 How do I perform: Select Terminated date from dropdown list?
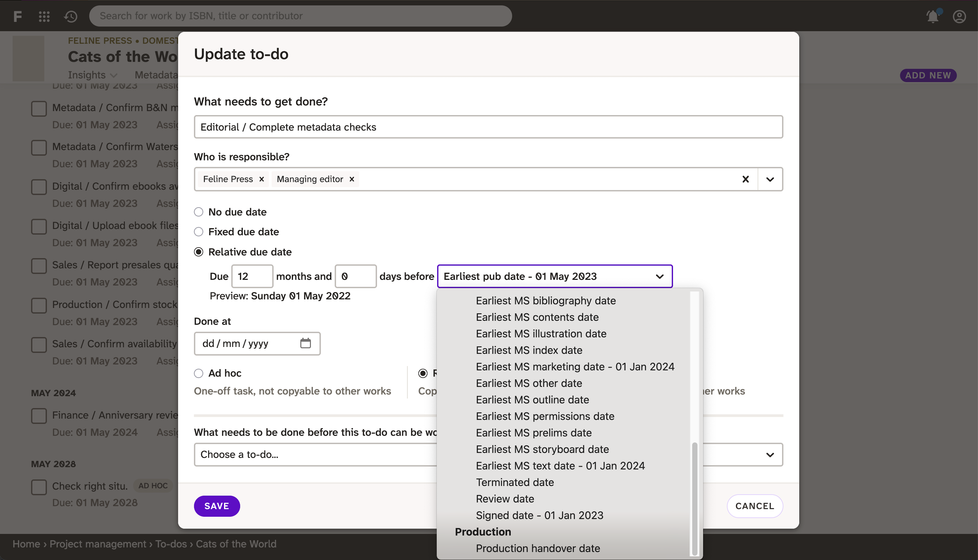(515, 482)
